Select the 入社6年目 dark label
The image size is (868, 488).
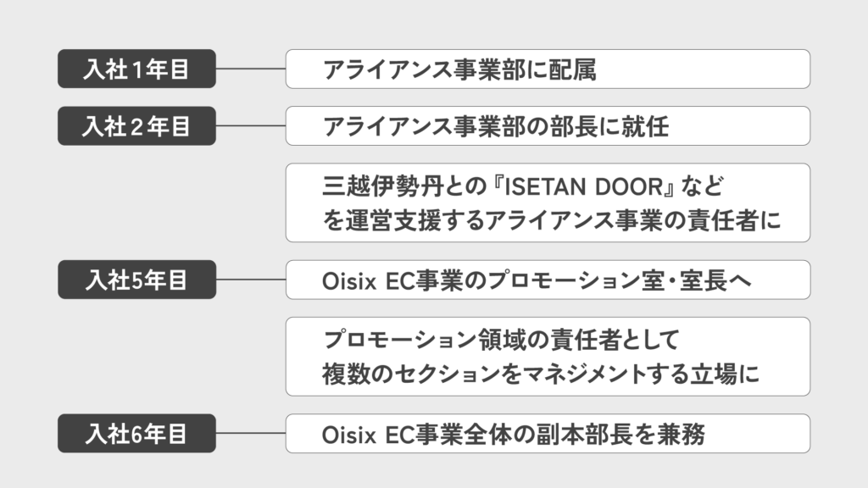pos(136,434)
